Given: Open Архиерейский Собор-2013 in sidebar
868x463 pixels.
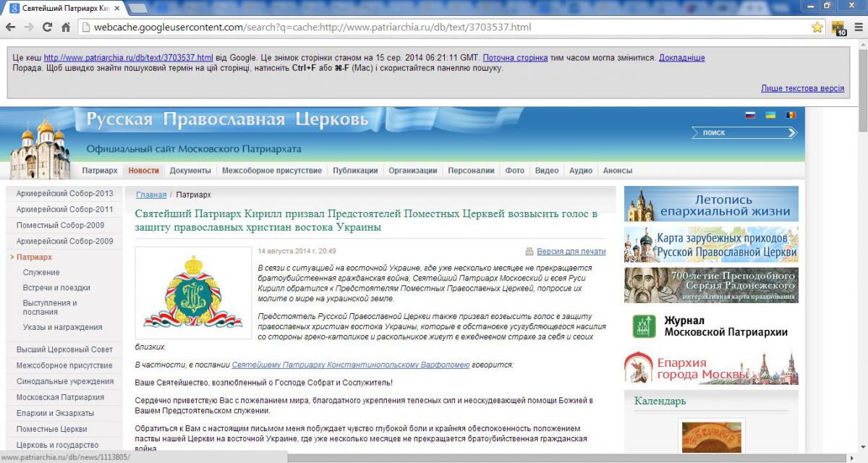Looking at the screenshot, I should click(64, 194).
